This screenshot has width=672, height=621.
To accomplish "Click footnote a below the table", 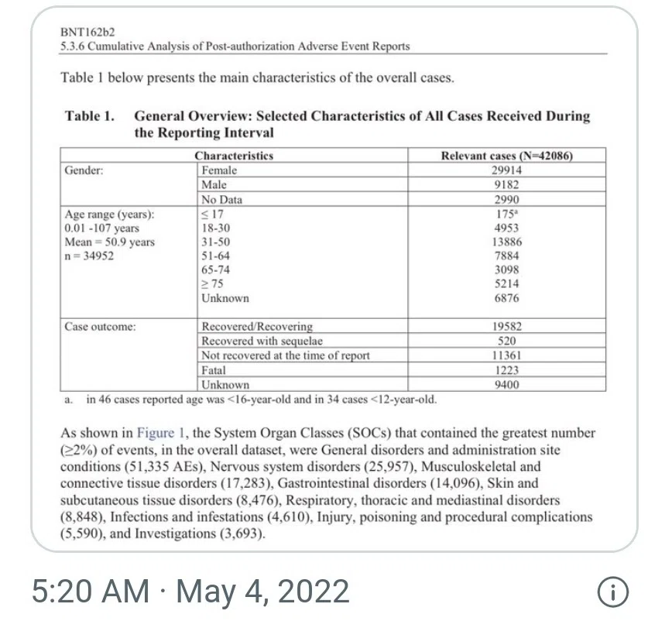I will [251, 400].
